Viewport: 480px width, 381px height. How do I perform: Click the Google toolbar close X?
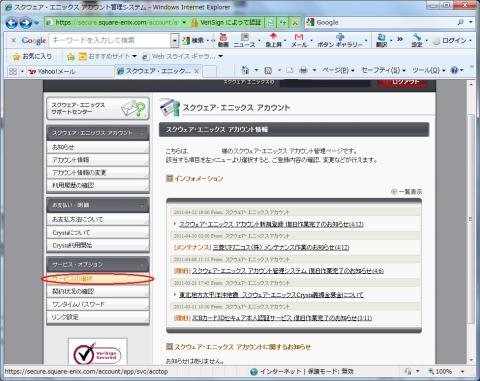pos(13,41)
